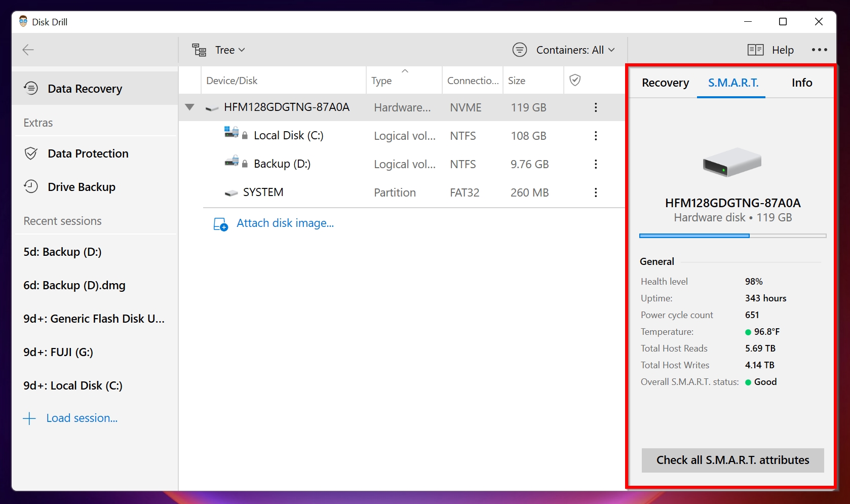Open recent session 6d: Backup (D).dmg

pos(74,285)
